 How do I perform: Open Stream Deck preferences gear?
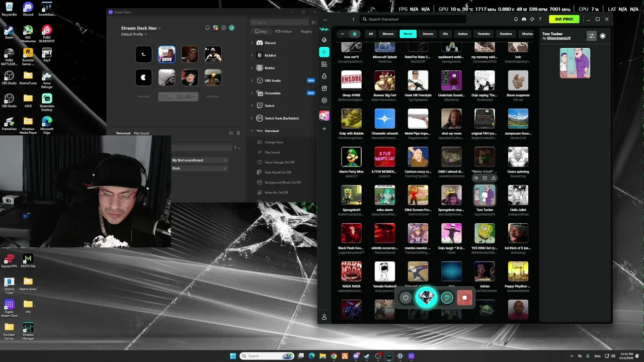point(223,28)
